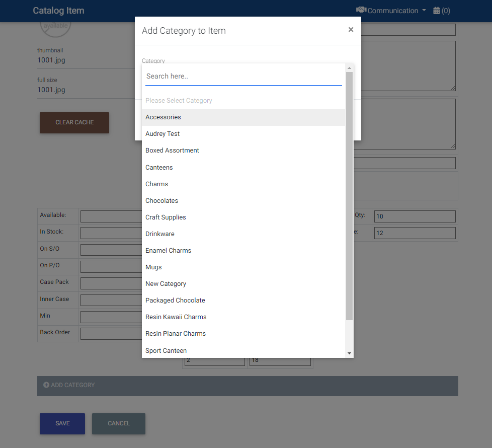Click the CLEAR CACHE button
Viewport: 492px width, 448px height.
74,122
